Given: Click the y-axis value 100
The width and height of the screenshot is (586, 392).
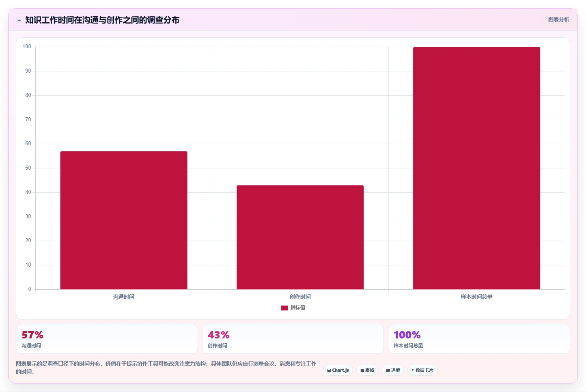Looking at the screenshot, I should click(x=27, y=47).
